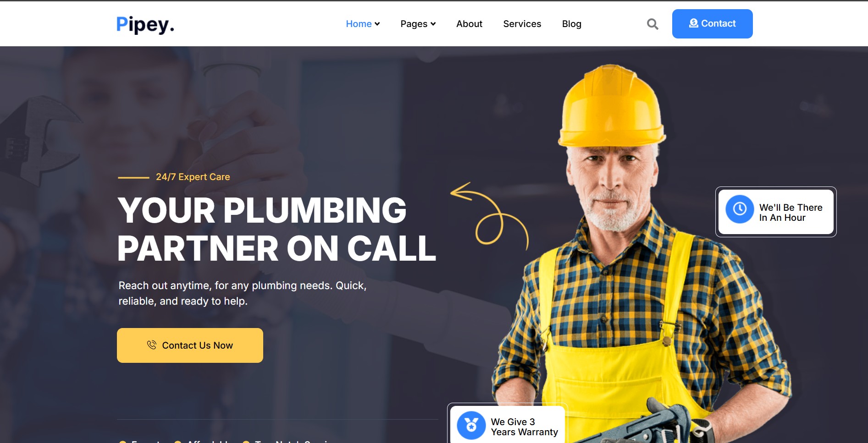Open the Home menu item
868x443 pixels.
tap(359, 24)
